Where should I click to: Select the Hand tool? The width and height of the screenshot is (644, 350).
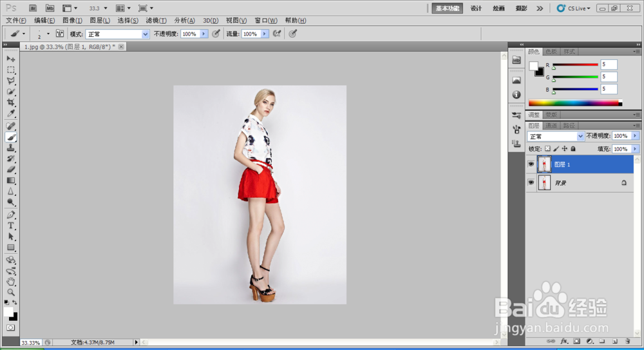click(11, 282)
